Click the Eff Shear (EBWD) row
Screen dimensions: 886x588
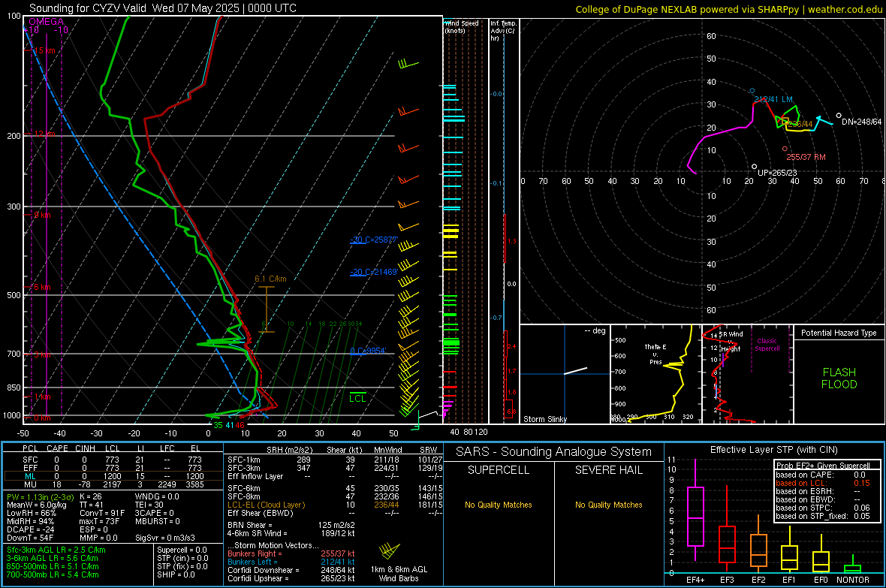pyautogui.click(x=335, y=514)
